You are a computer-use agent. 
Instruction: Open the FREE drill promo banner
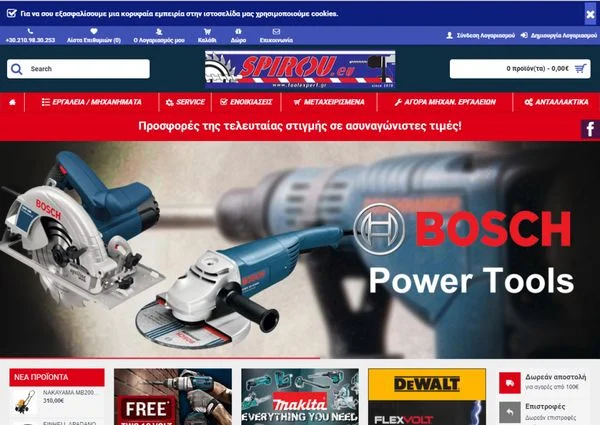[x=173, y=397]
